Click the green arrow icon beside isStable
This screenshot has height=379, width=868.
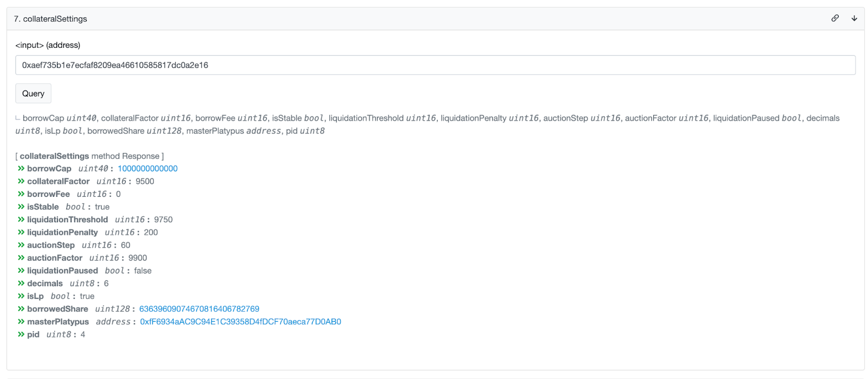21,207
